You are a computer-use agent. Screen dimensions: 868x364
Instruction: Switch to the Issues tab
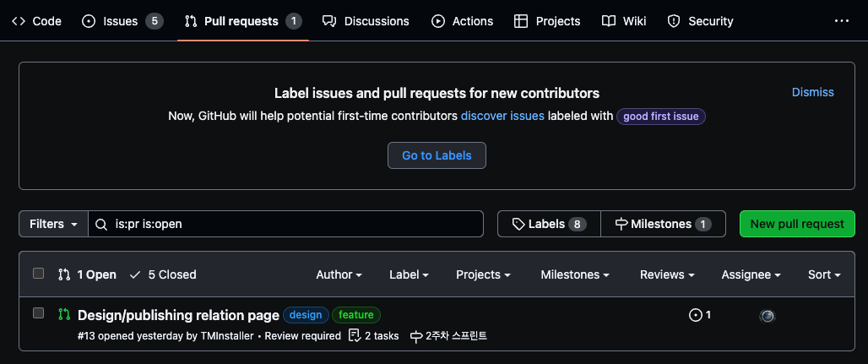click(x=122, y=21)
